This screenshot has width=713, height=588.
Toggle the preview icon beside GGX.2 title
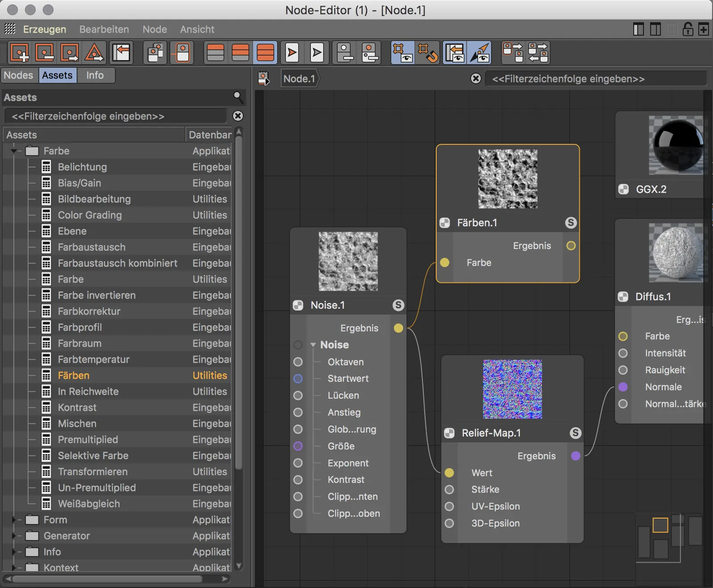(x=623, y=189)
